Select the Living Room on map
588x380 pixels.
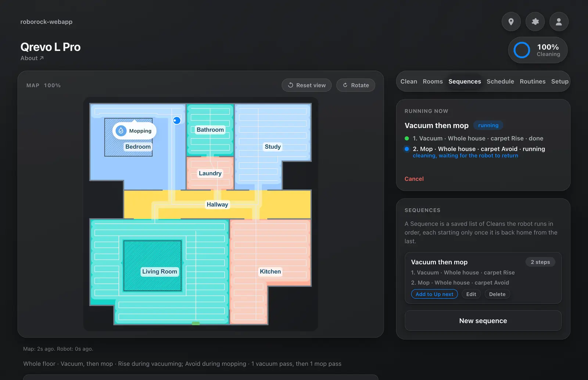click(x=159, y=272)
